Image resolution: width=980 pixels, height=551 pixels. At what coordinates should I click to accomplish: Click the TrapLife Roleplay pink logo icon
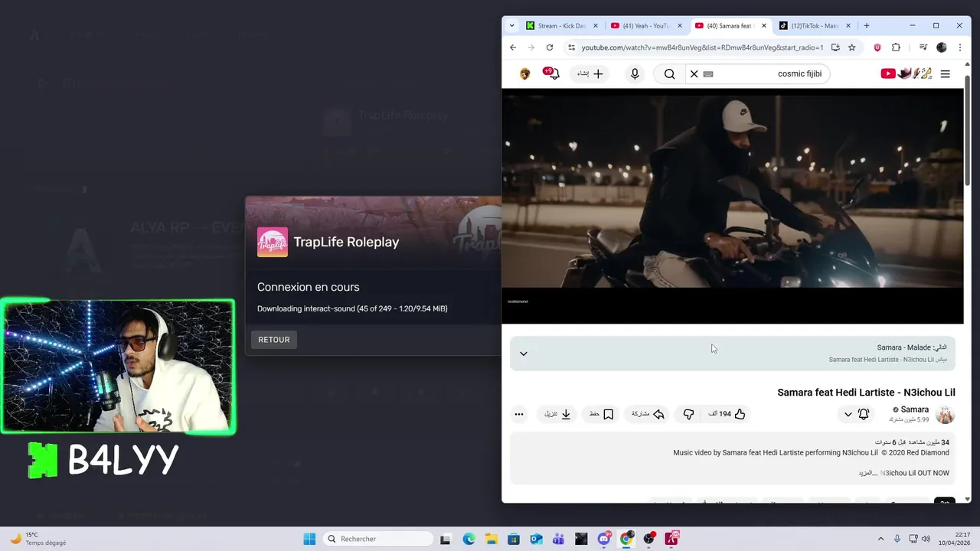[273, 242]
